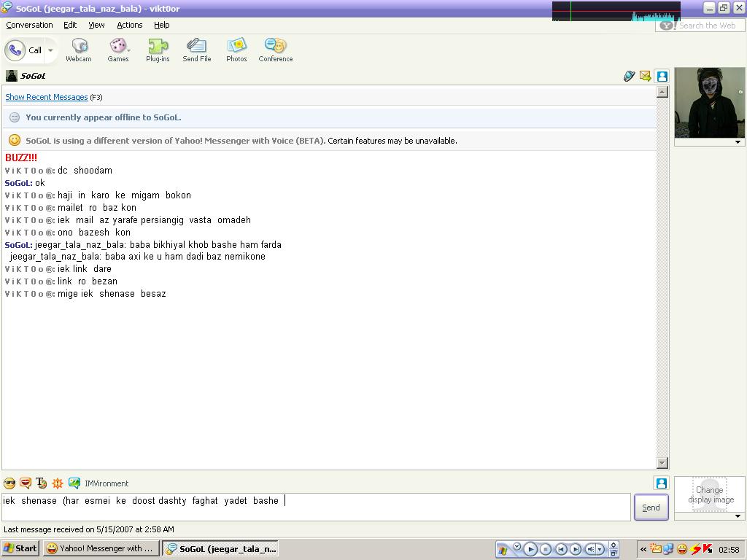Open the Help menu

click(x=161, y=25)
